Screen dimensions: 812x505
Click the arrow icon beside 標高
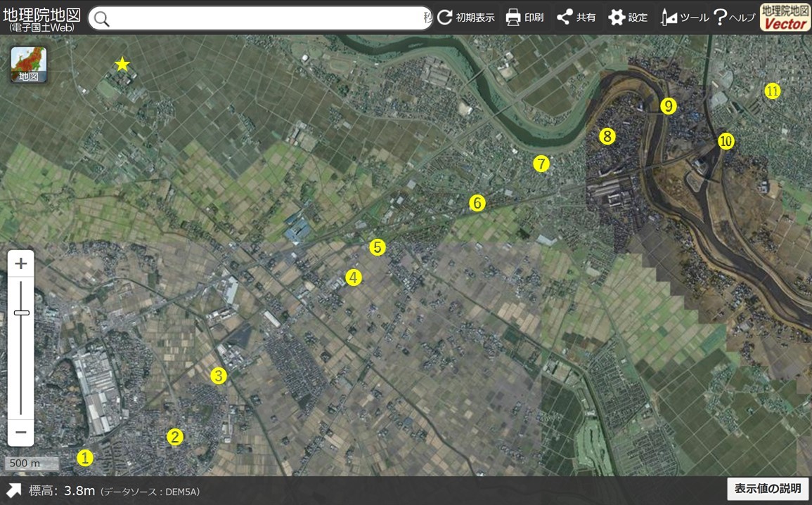pyautogui.click(x=13, y=490)
